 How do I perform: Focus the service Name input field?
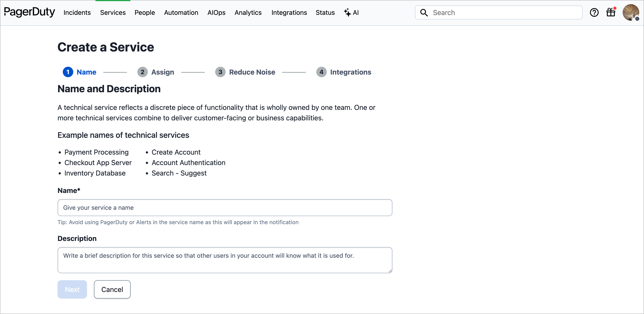(225, 208)
